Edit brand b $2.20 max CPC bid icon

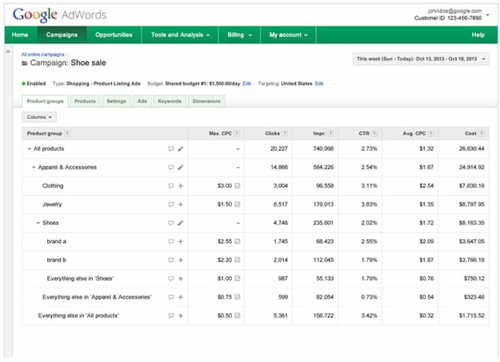click(x=237, y=260)
